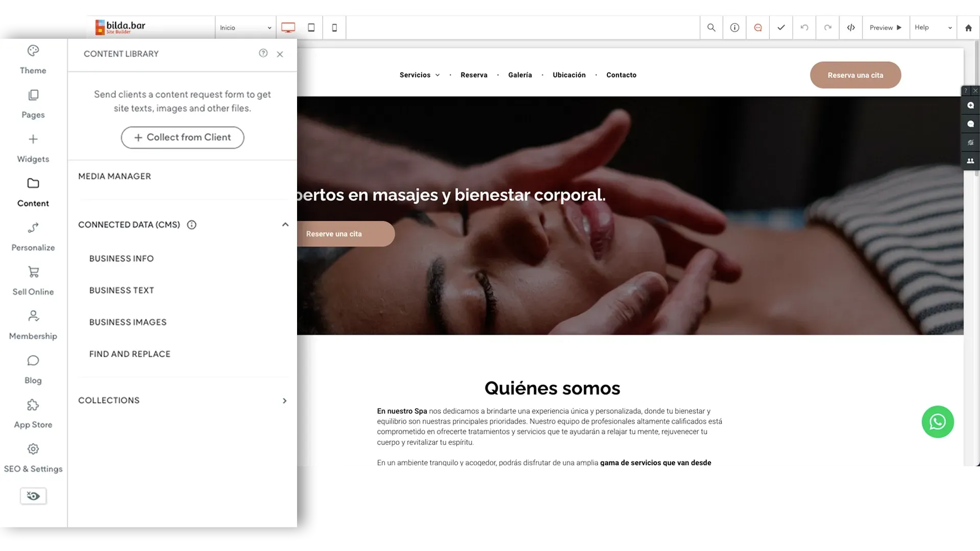This screenshot has width=980, height=551.
Task: Open SEO & Settings
Action: coord(33,459)
